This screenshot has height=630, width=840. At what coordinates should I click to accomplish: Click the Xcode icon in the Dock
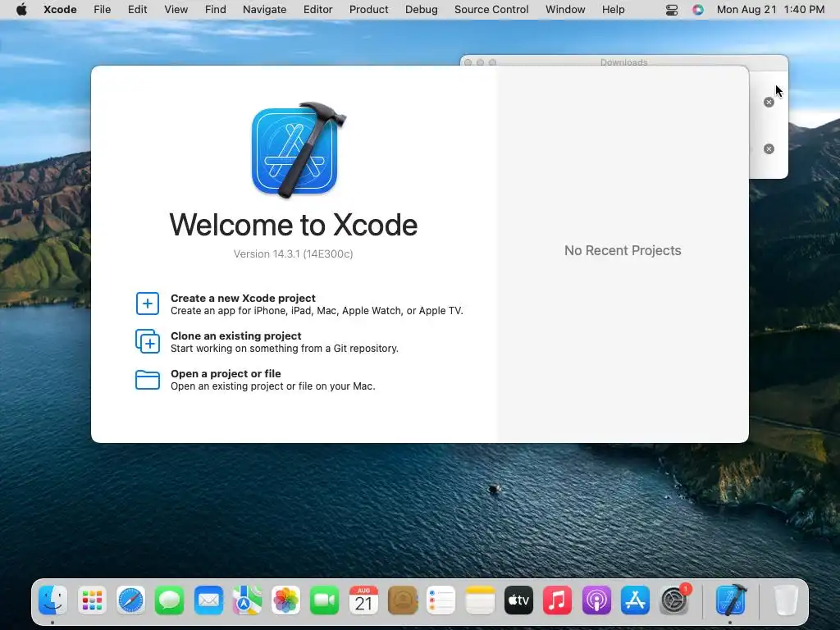coord(731,600)
